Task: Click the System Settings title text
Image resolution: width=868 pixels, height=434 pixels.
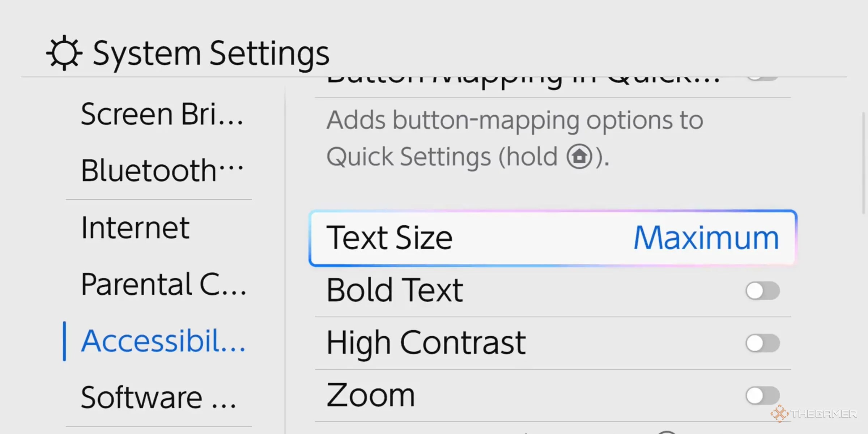Action: (x=211, y=54)
